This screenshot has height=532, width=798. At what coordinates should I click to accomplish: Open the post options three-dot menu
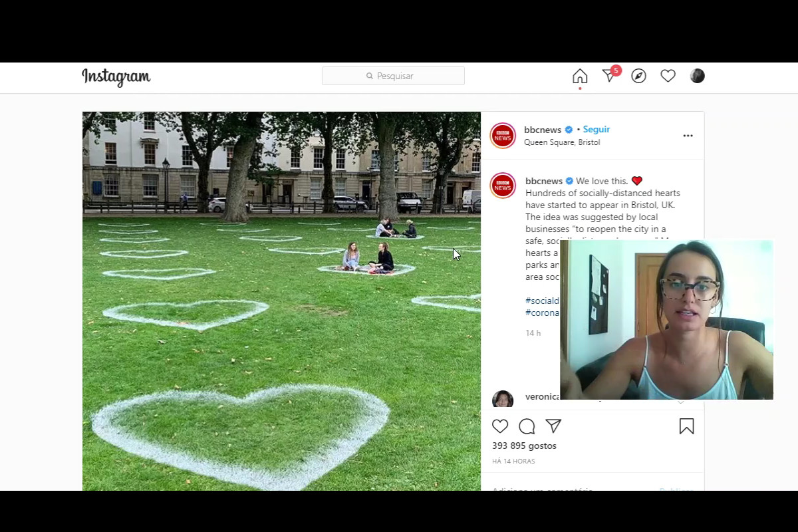click(688, 136)
